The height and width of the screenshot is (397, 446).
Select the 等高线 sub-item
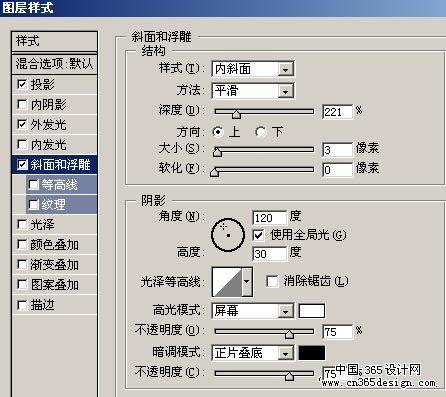[x=62, y=185]
